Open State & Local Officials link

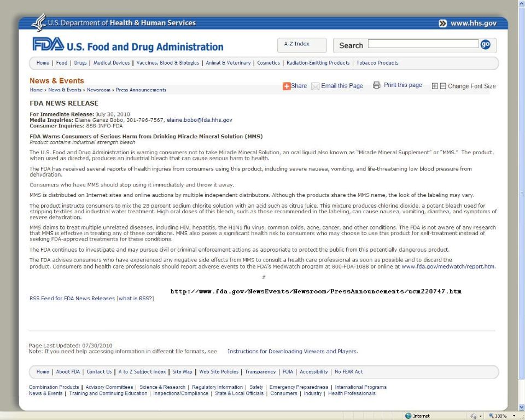(239, 393)
